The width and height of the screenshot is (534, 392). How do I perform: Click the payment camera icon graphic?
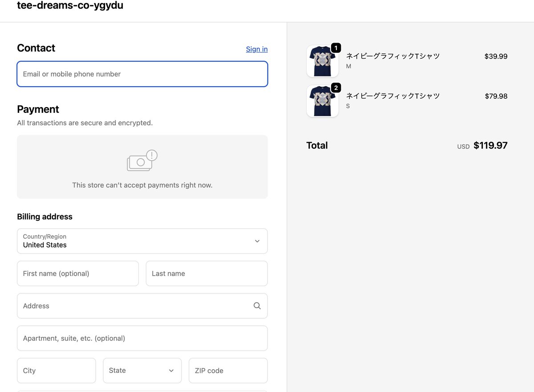[142, 160]
